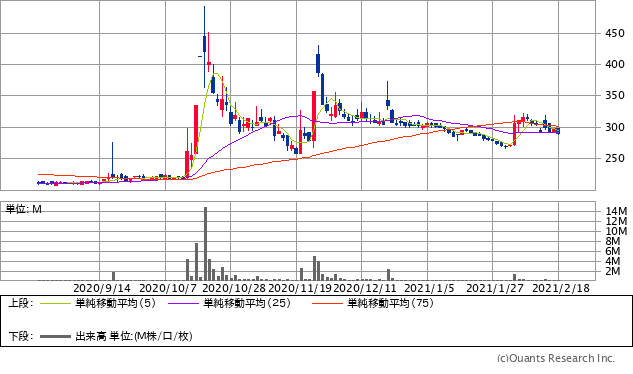
Task: Click the 単位: M volume unit label
Action: tap(23, 209)
